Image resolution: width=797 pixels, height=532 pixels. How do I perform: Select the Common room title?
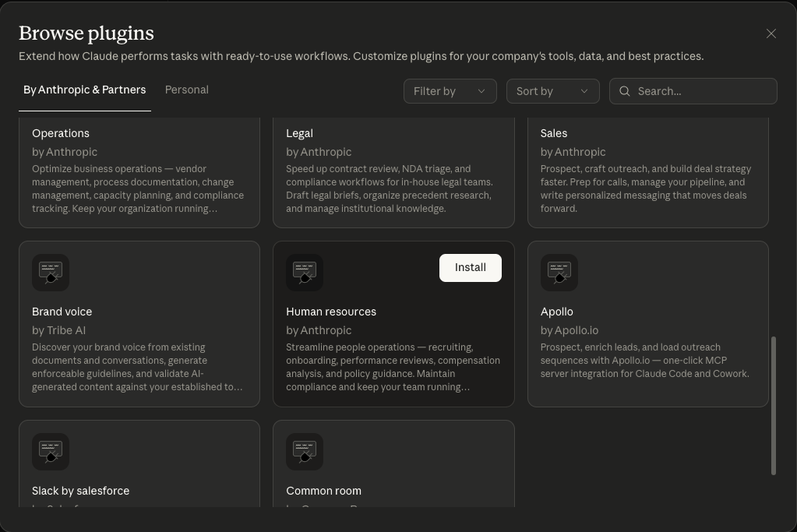click(x=323, y=491)
